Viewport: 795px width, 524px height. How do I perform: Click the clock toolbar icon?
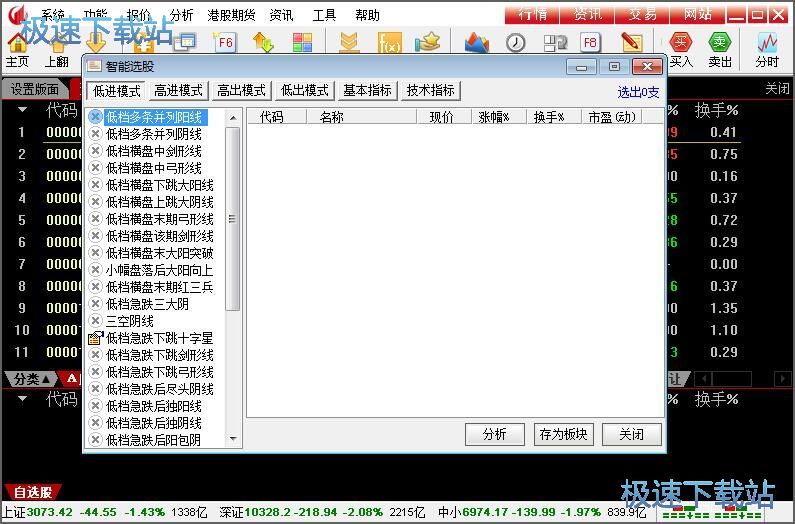(x=515, y=43)
